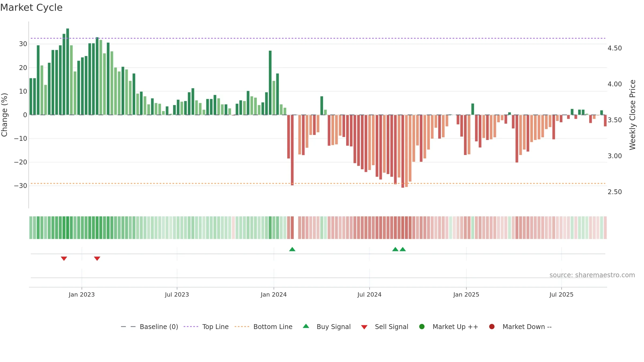This screenshot has height=362, width=644.
Task: Select the sell signal marker after Jan 2023
Action: point(97,258)
